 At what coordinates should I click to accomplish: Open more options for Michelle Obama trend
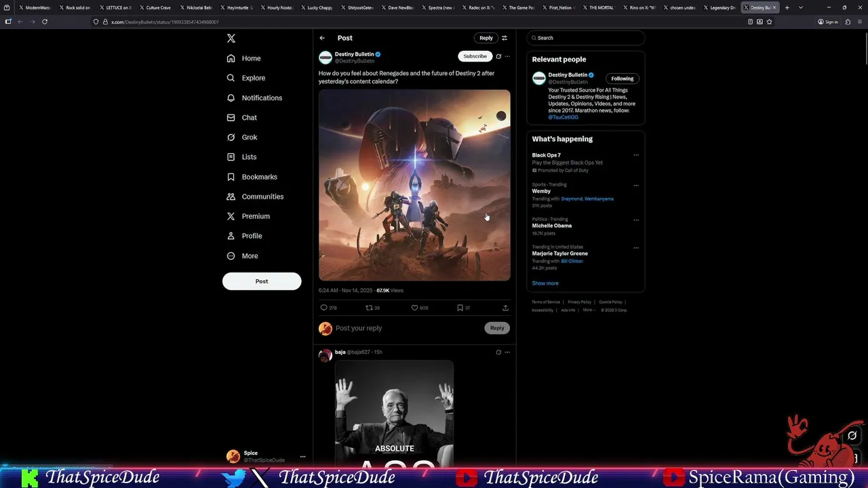pos(636,220)
